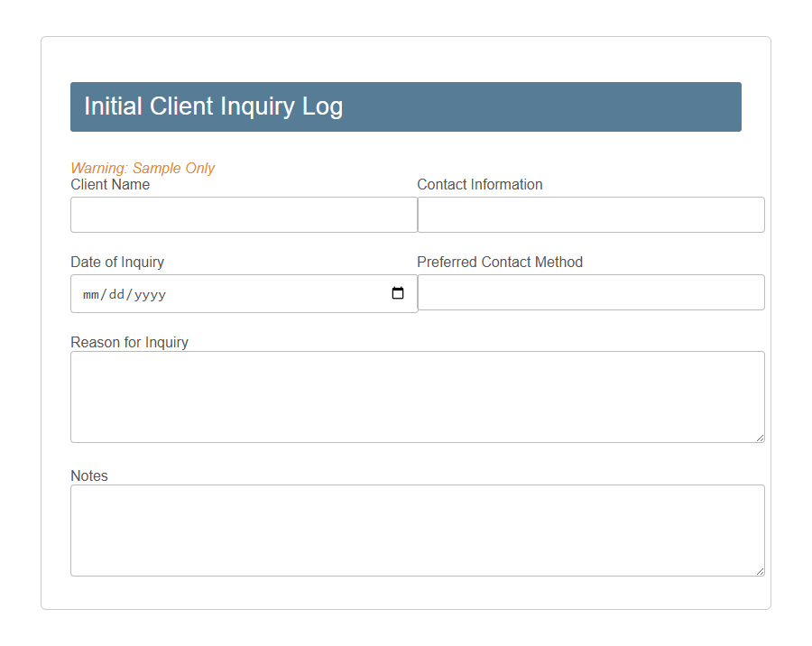Open the date picker calendar icon

398,292
